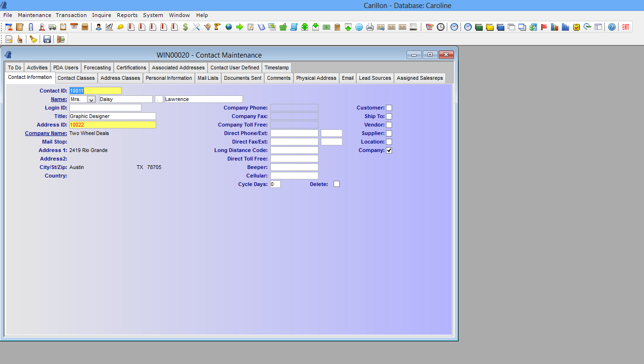This screenshot has width=644, height=364.
Task: Click the EXIT icon on the toolbar
Action: (626, 27)
